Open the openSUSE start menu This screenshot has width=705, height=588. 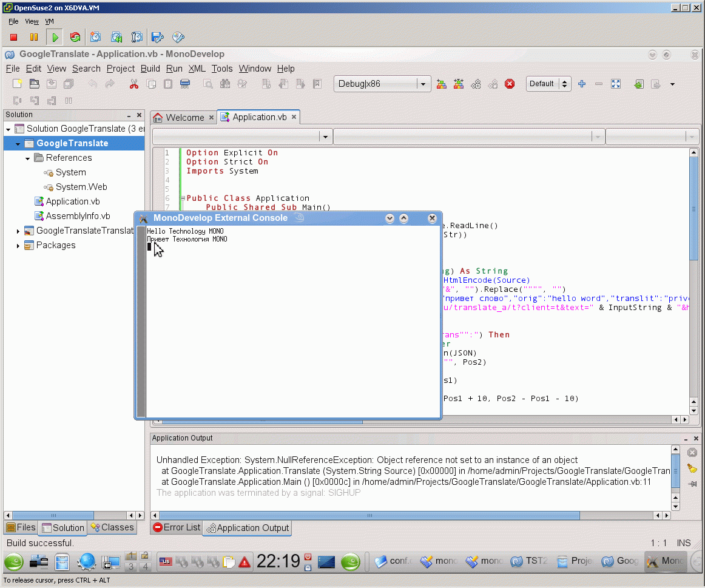14,562
